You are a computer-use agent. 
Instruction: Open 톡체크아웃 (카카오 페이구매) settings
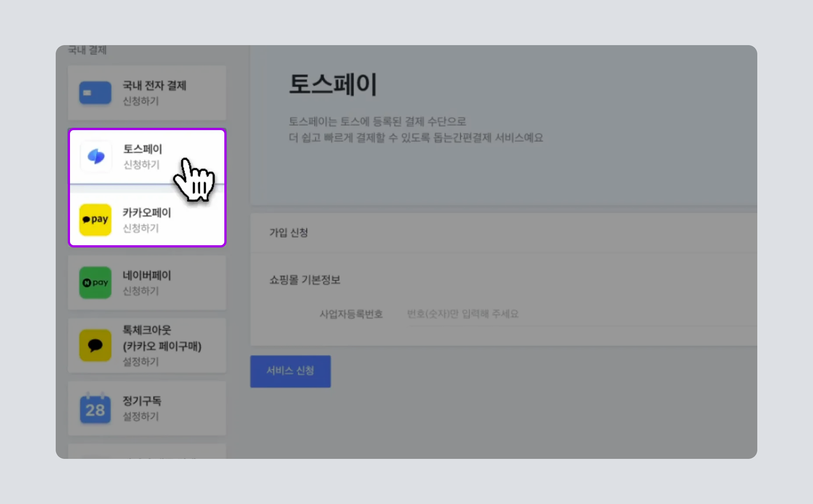[147, 346]
